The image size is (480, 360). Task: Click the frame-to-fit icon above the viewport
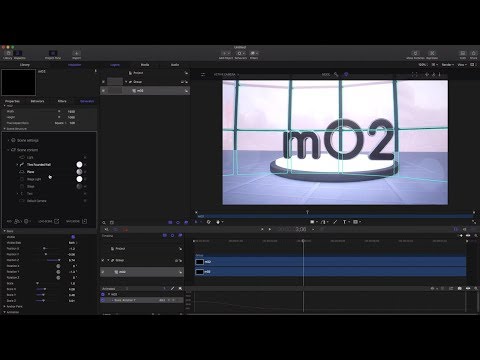pyautogui.click(x=414, y=74)
